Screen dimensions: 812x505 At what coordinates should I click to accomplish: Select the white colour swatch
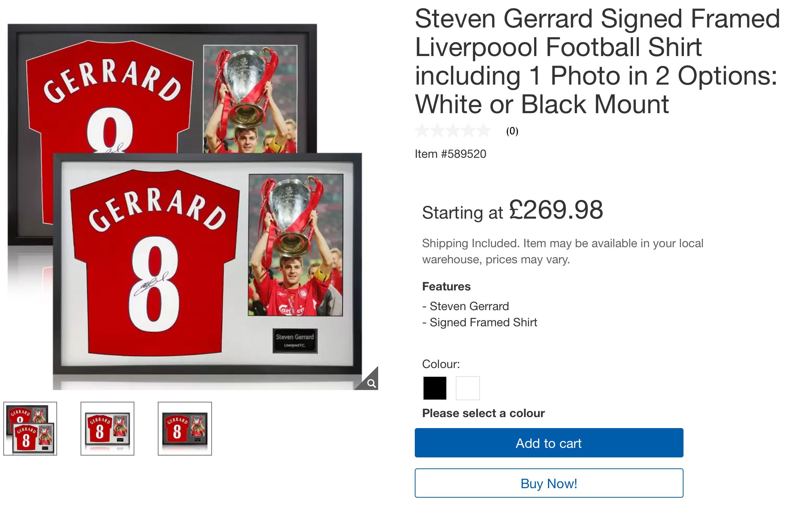click(x=468, y=388)
